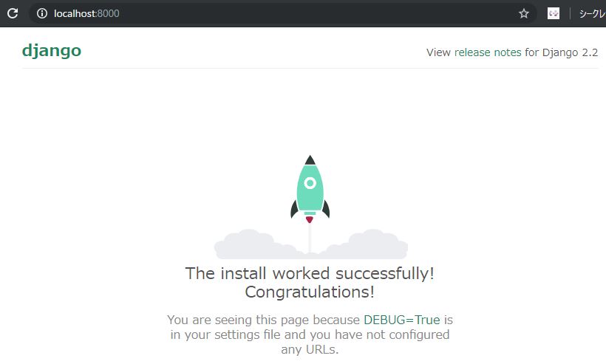This screenshot has height=364, width=606.
Task: Bookmark this page with the star icon
Action: 524,13
